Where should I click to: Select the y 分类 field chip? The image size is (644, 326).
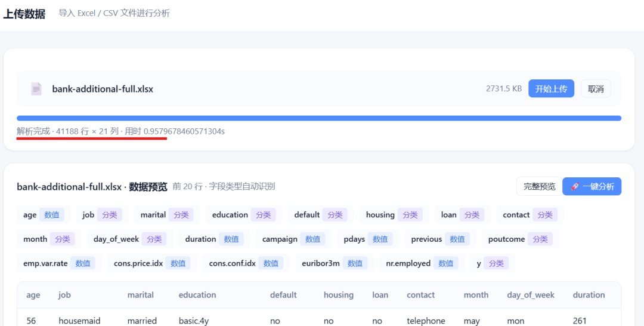click(x=493, y=263)
